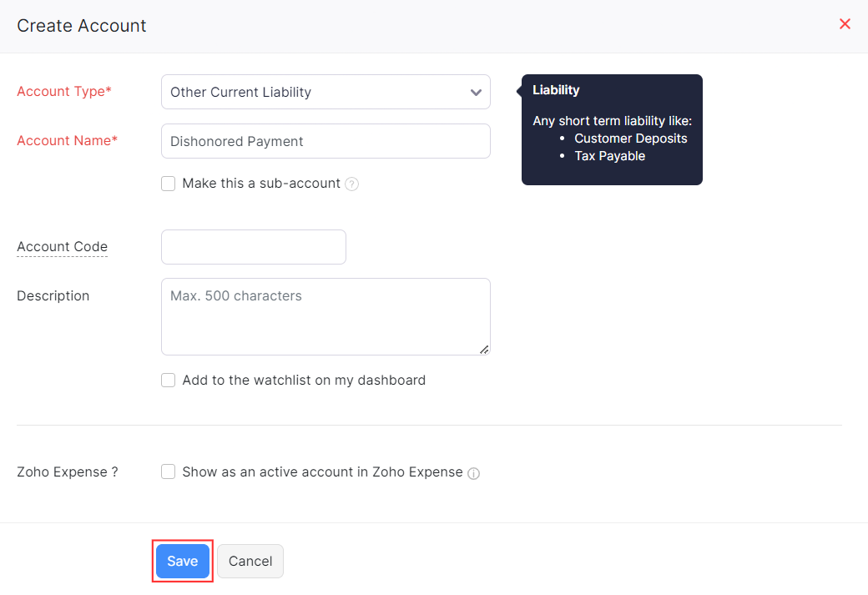Cancel creating the account
Viewport: 868px width, 595px height.
tap(250, 561)
